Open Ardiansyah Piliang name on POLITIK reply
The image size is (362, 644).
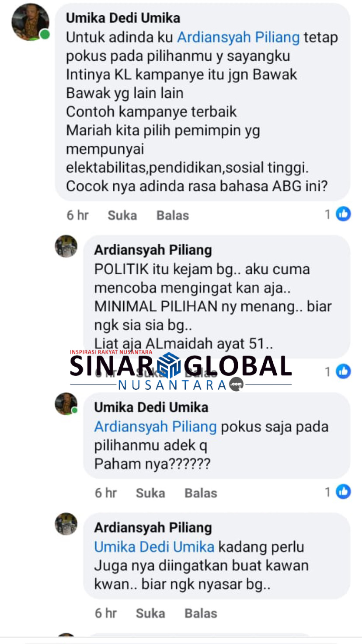click(153, 250)
